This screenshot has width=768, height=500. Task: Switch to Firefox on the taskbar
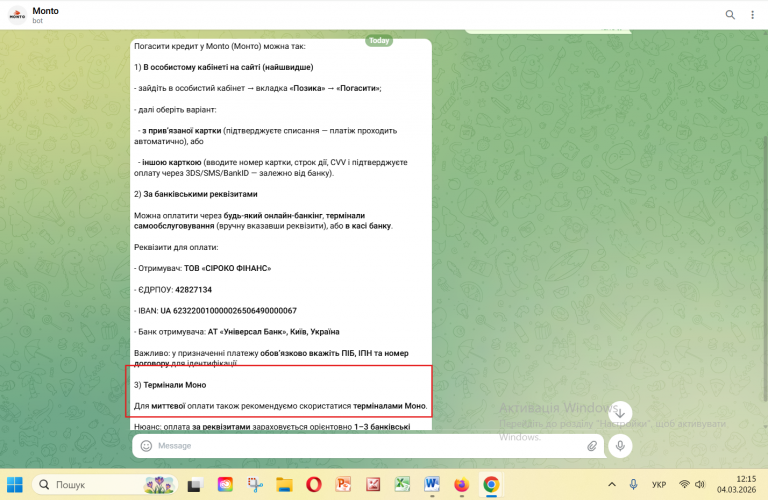(461, 485)
